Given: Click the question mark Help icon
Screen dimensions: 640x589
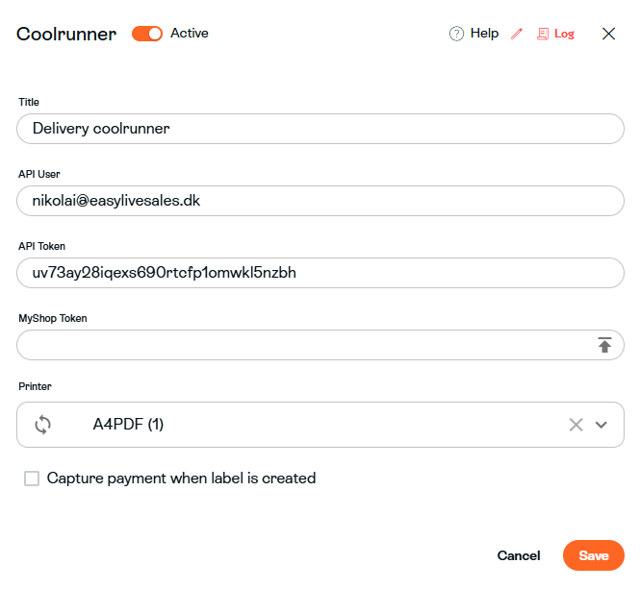Looking at the screenshot, I should pos(456,33).
